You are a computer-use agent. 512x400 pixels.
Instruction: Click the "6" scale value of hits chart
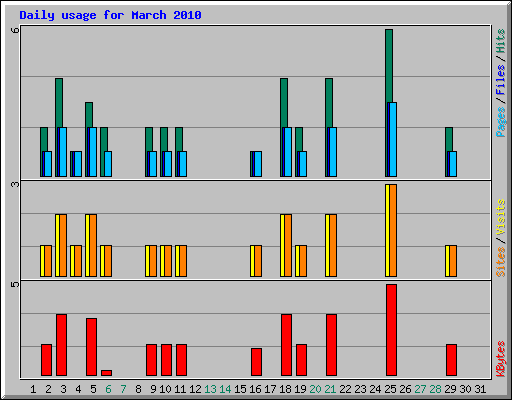tap(15, 30)
